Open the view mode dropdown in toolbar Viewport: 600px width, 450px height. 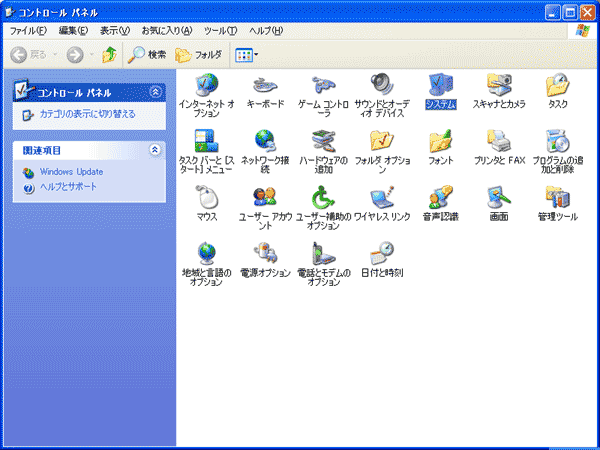coord(246,54)
